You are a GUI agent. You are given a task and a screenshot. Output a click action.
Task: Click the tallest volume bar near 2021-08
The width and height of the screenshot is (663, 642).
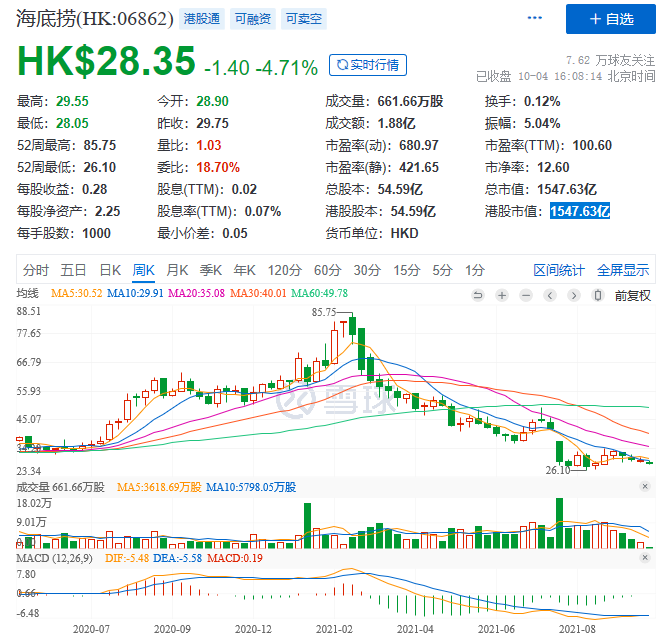(559, 523)
